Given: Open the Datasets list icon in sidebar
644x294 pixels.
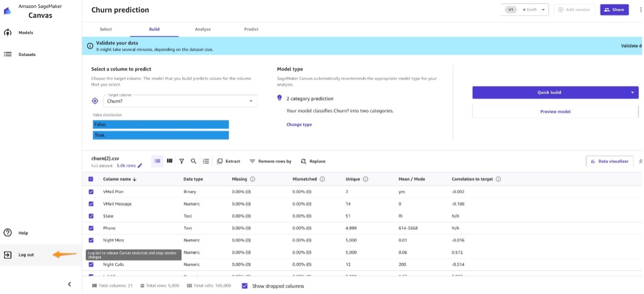Looking at the screenshot, I should [7, 54].
